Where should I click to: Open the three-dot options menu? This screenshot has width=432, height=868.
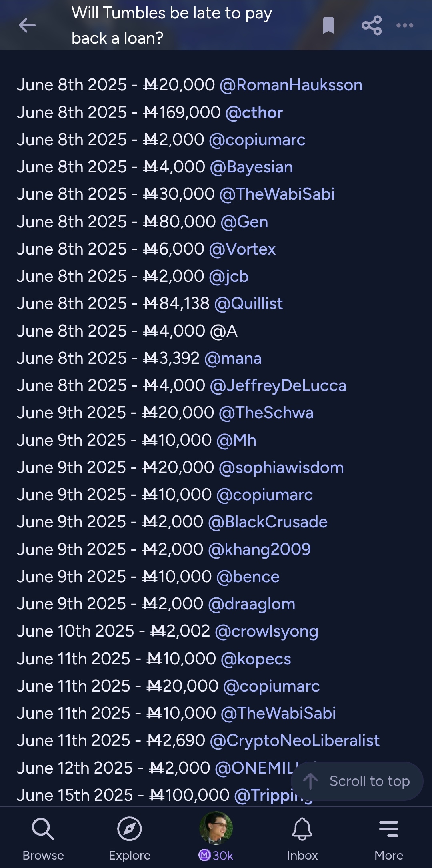405,26
